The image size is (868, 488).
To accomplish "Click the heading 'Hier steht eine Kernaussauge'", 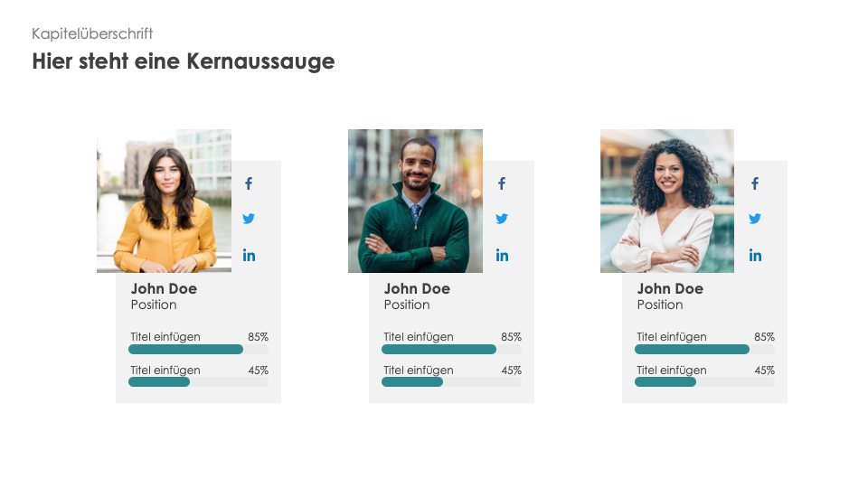I will click(184, 61).
